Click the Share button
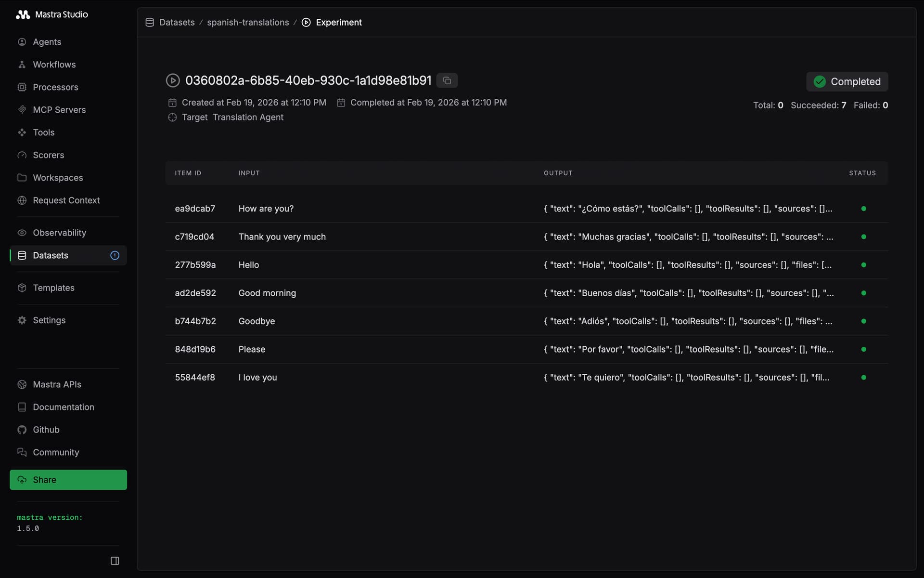Image resolution: width=924 pixels, height=578 pixels. [x=68, y=480]
